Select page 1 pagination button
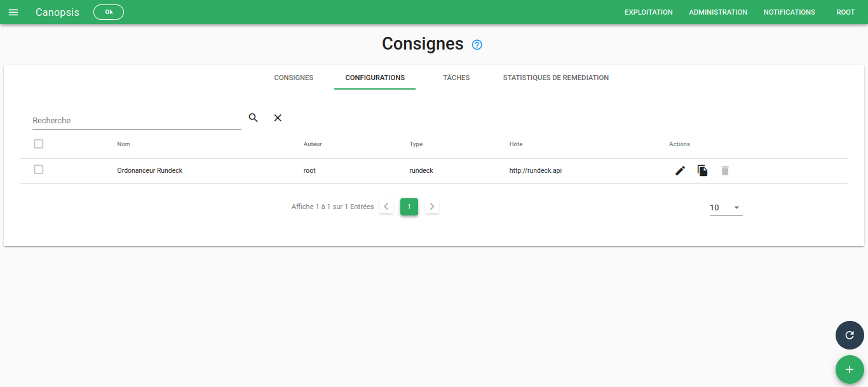The width and height of the screenshot is (868, 387). click(409, 207)
